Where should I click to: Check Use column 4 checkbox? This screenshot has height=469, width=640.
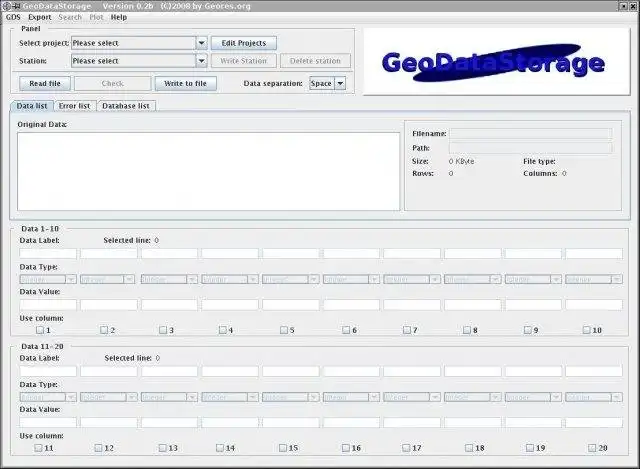click(x=222, y=330)
